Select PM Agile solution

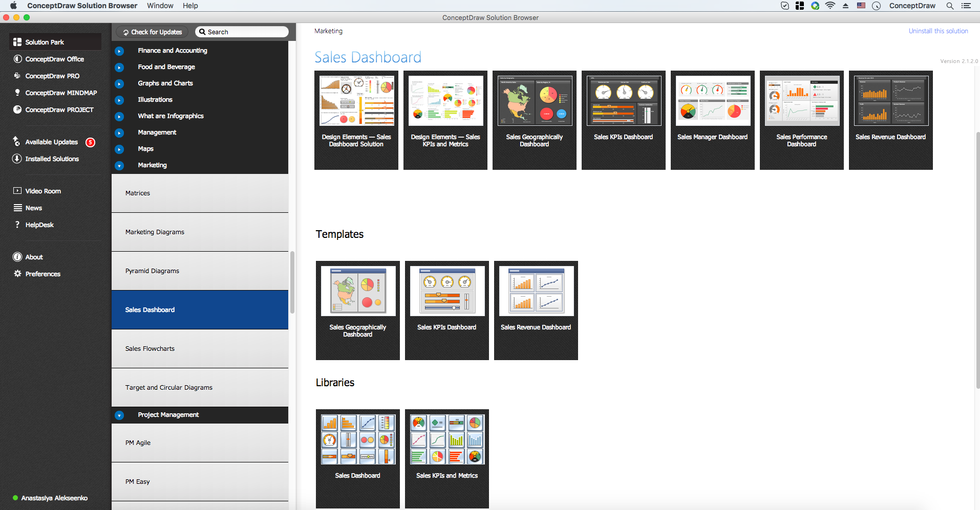200,443
